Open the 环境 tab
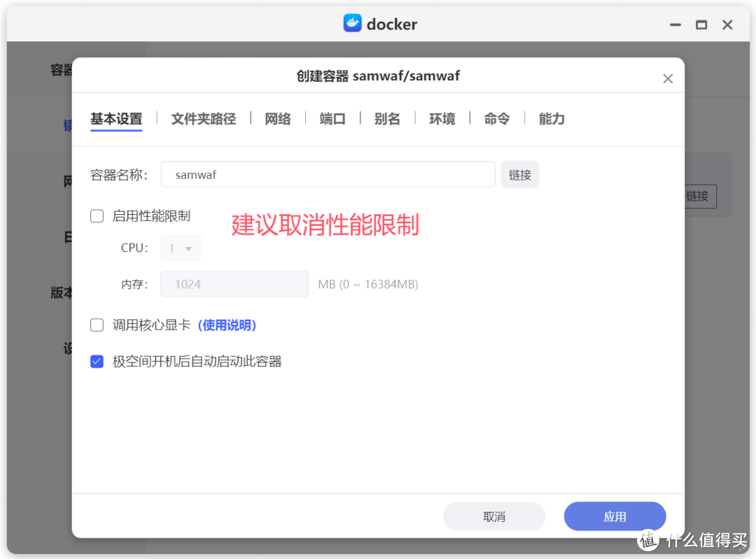The height and width of the screenshot is (559, 756). 442,119
